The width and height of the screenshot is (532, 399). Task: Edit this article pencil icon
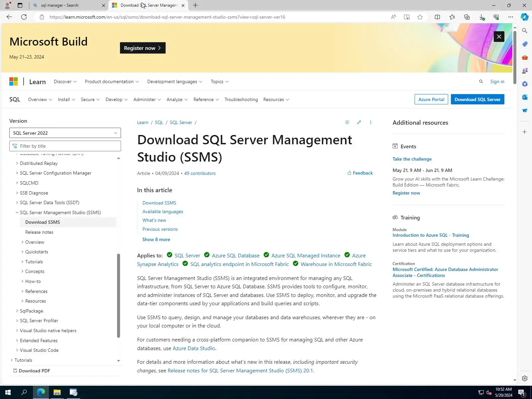359,122
